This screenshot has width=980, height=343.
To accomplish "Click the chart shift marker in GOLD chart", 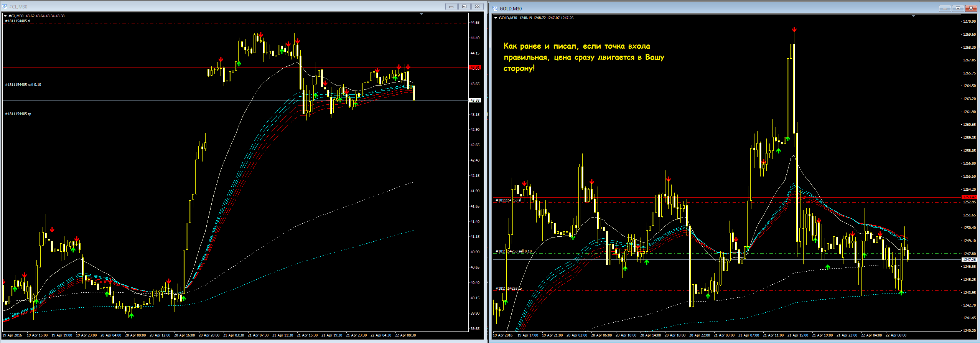I will coord(913,16).
